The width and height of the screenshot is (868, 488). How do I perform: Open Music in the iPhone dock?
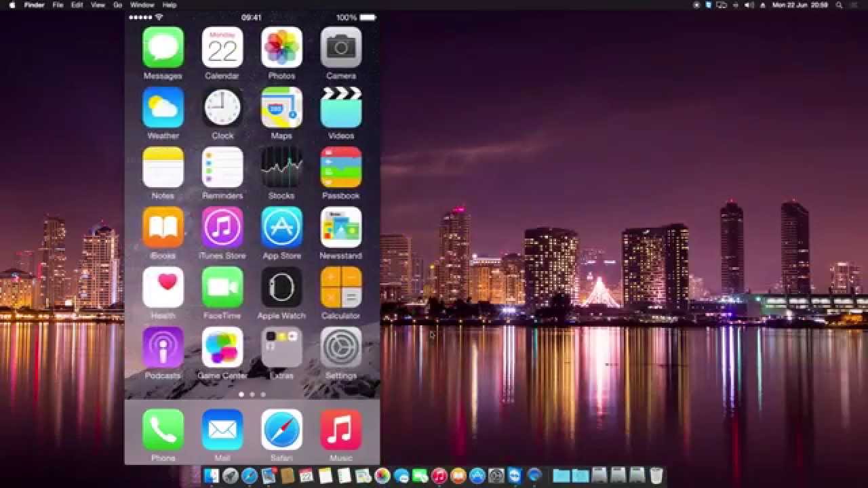(x=341, y=430)
